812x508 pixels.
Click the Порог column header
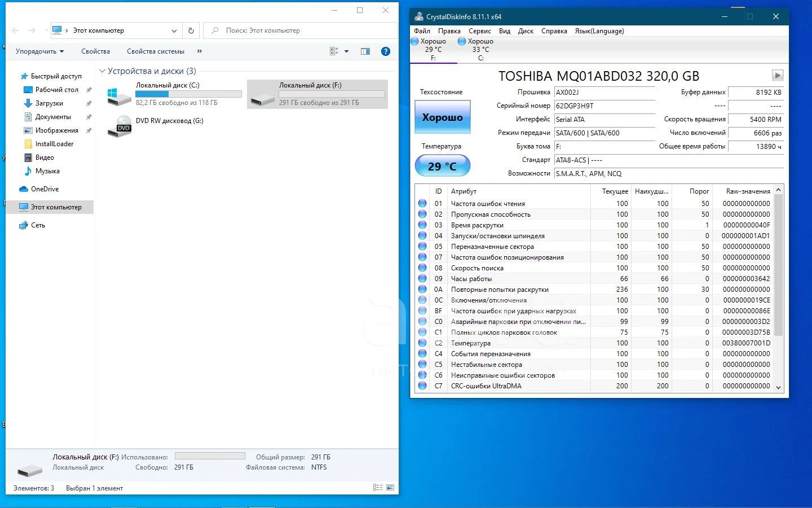click(692, 191)
